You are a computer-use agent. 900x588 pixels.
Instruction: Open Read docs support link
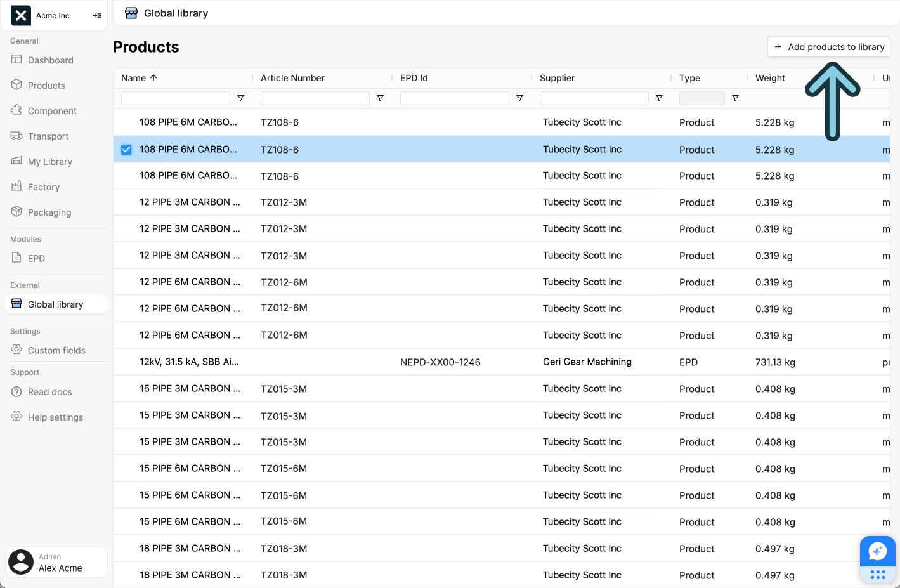point(49,391)
